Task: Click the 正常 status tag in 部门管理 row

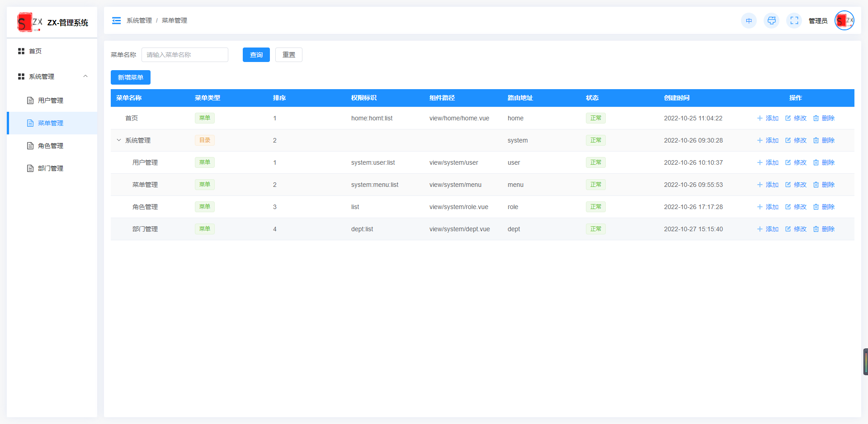Action: [596, 229]
